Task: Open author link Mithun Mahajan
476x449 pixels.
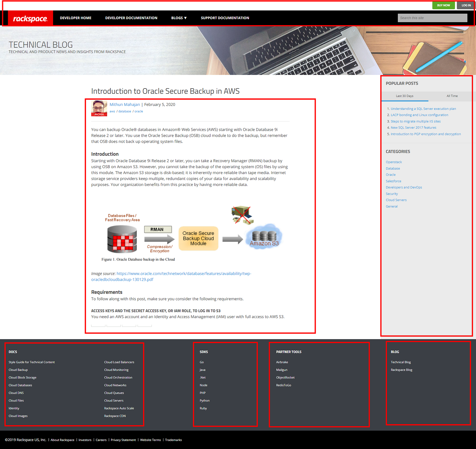Action: [125, 105]
